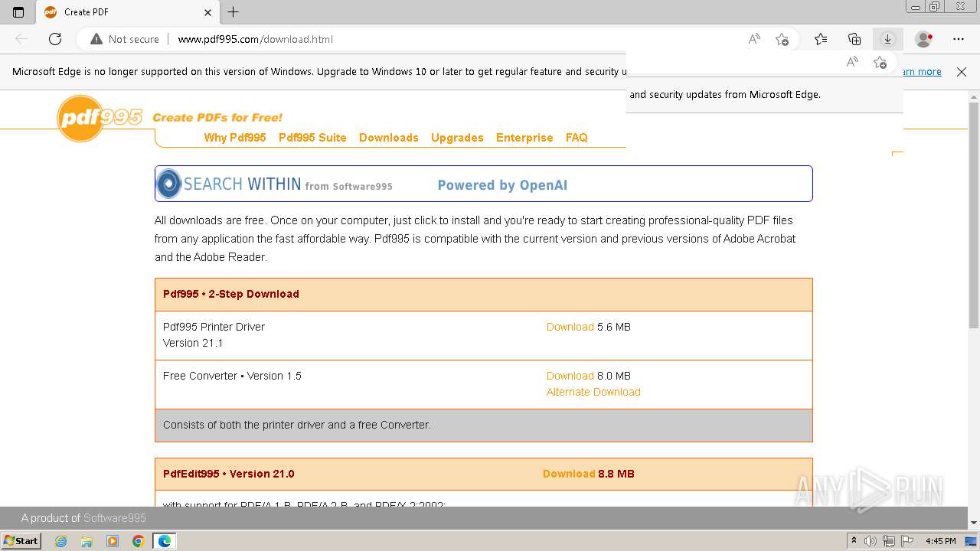980x551 pixels.
Task: Click the Not secure warning icon
Action: (x=96, y=39)
